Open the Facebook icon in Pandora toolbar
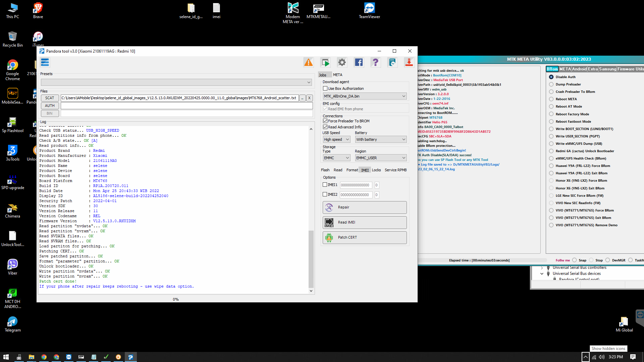 tap(359, 62)
